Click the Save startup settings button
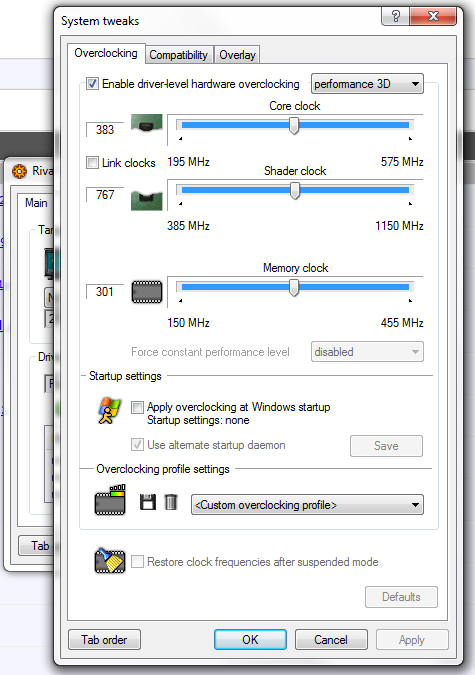Image resolution: width=475 pixels, height=675 pixels. 386,446
